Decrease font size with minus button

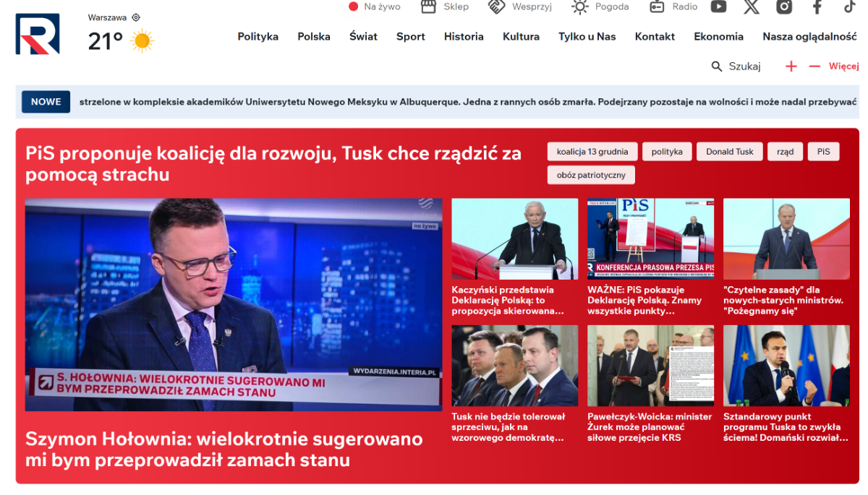tap(814, 66)
